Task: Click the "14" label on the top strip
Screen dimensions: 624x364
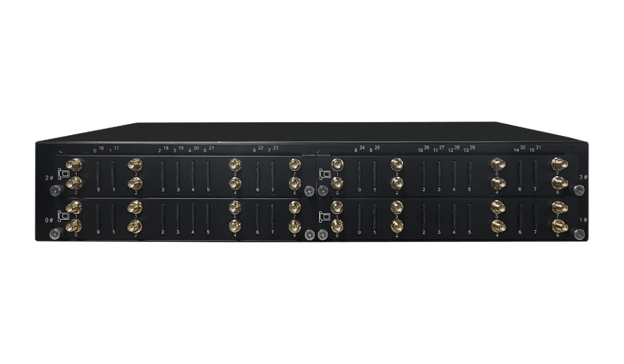Action: point(516,150)
